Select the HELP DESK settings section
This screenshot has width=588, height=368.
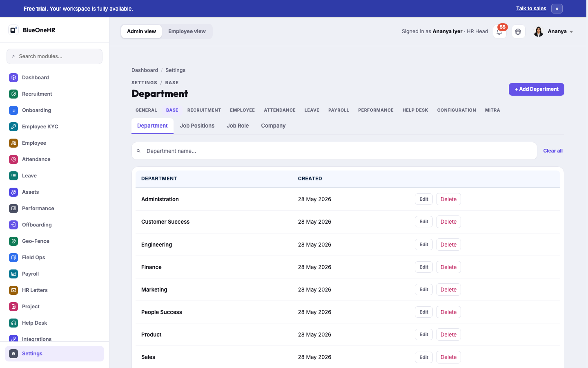point(415,110)
